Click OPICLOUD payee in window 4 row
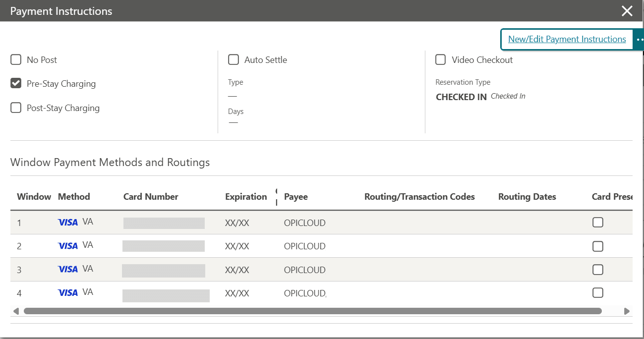 tap(305, 293)
